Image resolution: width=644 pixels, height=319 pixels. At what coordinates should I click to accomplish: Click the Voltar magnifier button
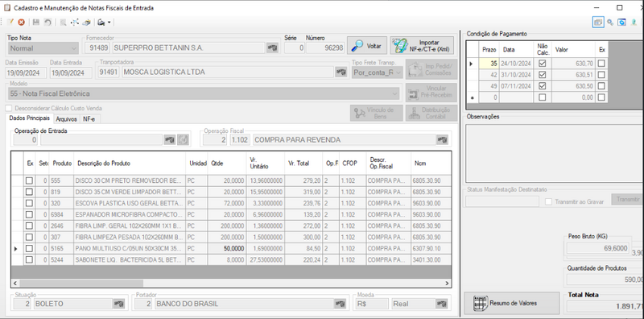(367, 46)
